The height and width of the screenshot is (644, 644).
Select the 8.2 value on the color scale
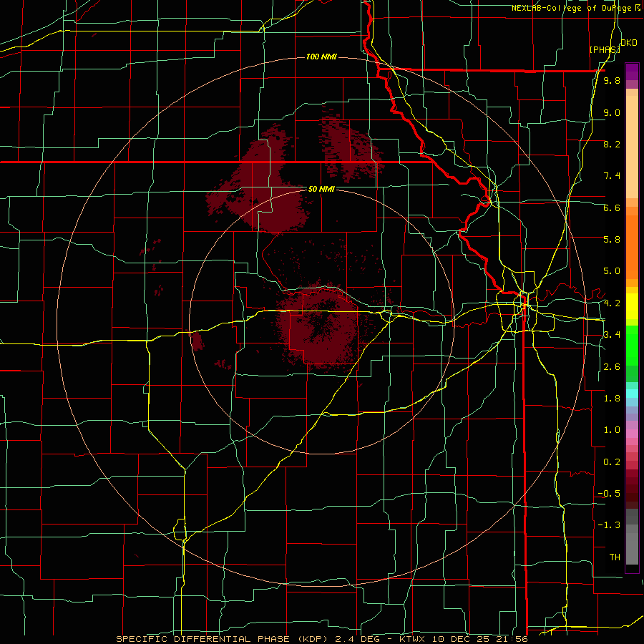pyautogui.click(x=612, y=144)
